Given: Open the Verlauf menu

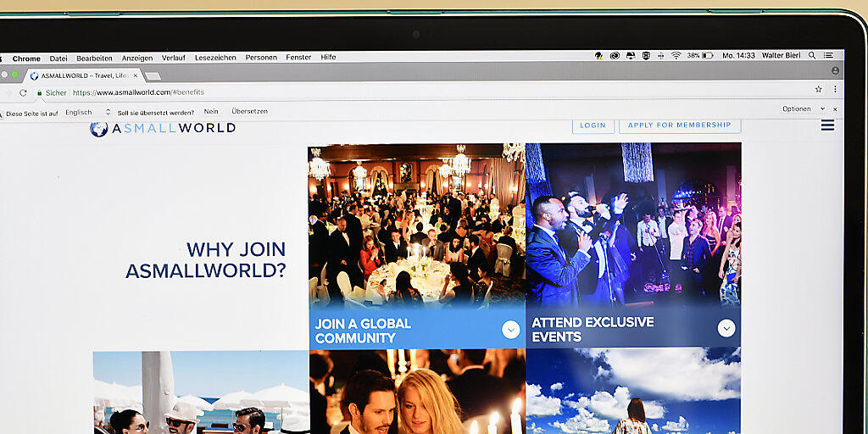Looking at the screenshot, I should (174, 58).
